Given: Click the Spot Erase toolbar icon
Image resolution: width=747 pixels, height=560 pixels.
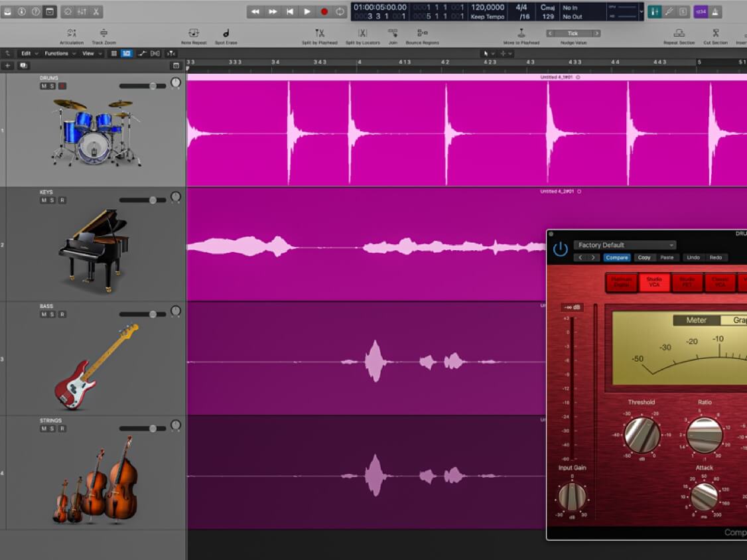Looking at the screenshot, I should tap(226, 33).
